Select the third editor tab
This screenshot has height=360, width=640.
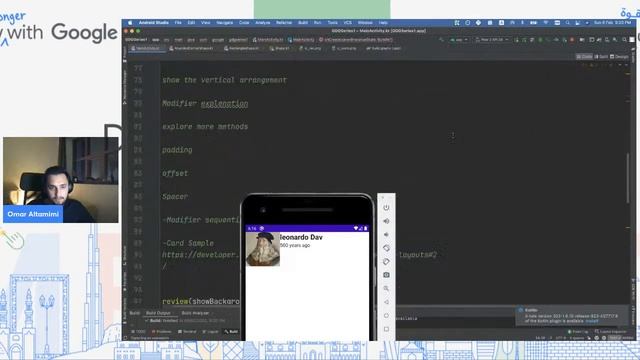(x=242, y=48)
